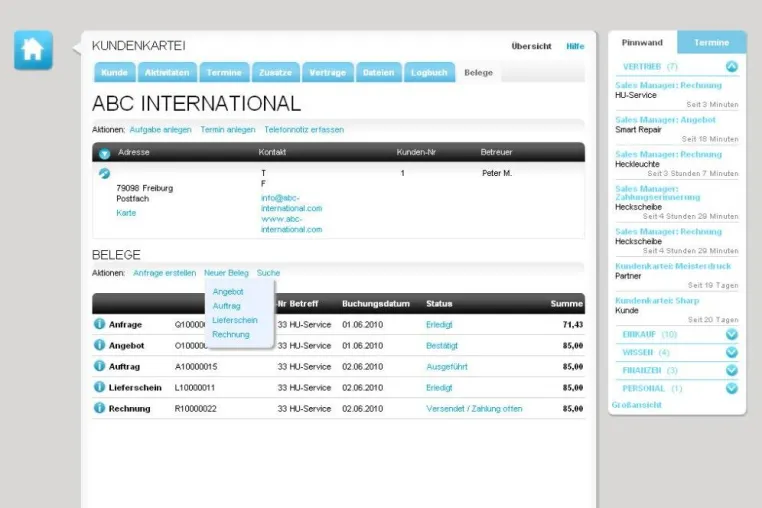Open info icon for Anfrage row
This screenshot has height=508, width=762.
99,324
